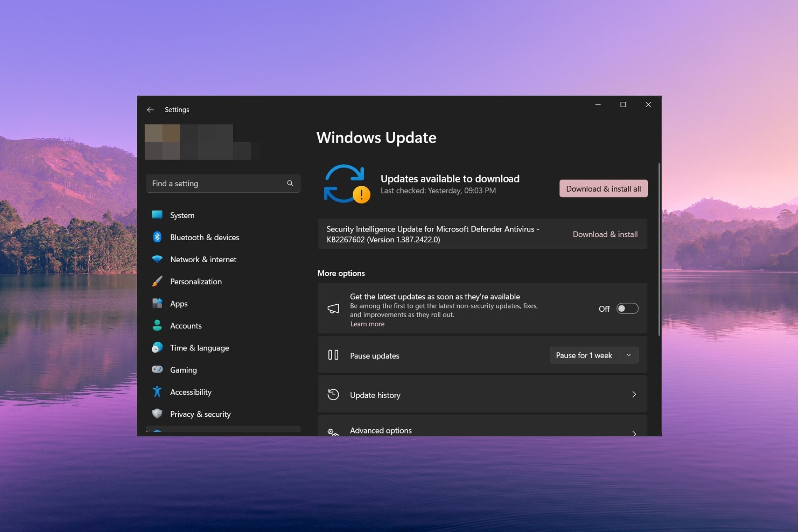Click 'Updates available to download' heading
798x532 pixels.
coord(450,179)
